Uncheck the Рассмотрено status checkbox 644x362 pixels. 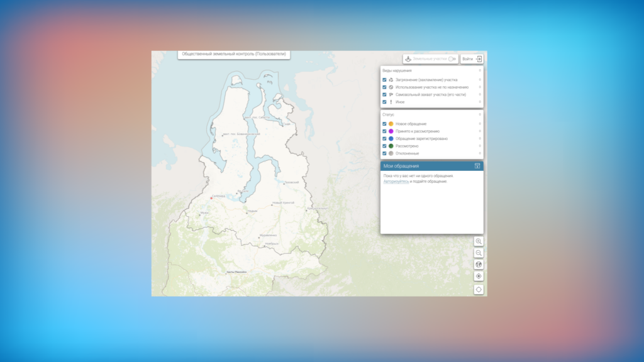tap(384, 146)
